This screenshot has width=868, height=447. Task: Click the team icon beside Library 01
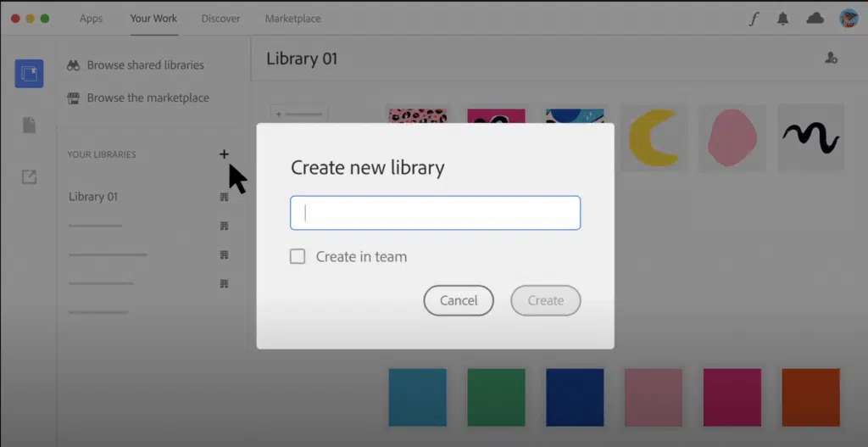pyautogui.click(x=224, y=197)
